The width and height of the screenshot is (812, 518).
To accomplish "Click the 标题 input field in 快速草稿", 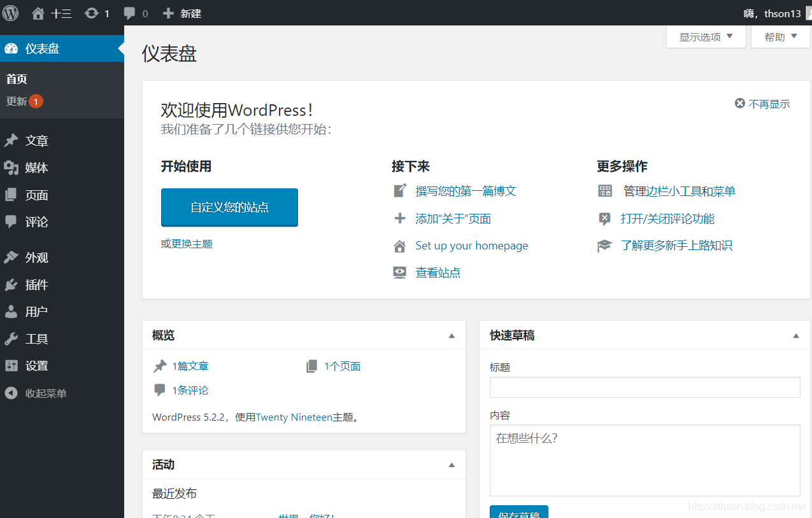I will tap(645, 387).
